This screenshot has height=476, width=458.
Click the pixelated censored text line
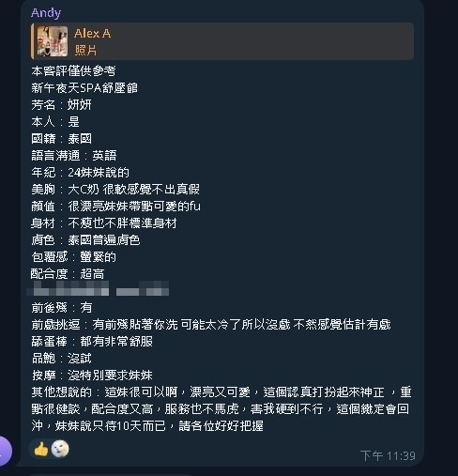pyautogui.click(x=99, y=288)
